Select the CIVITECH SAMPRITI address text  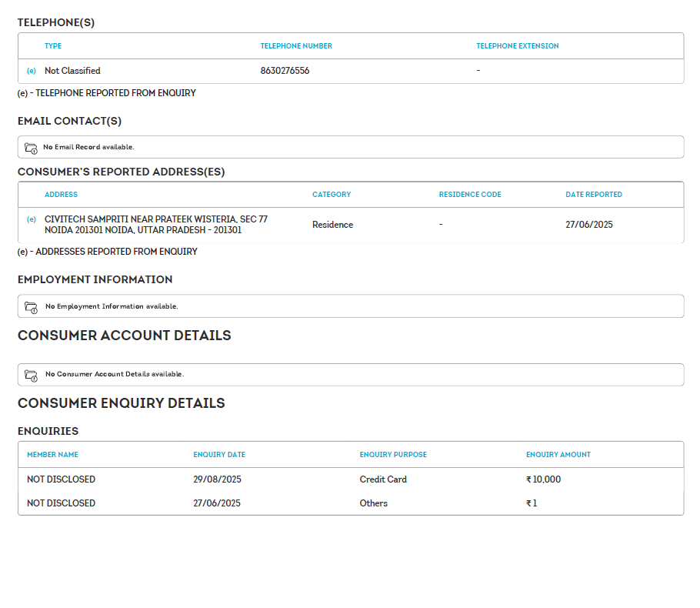[156, 225]
